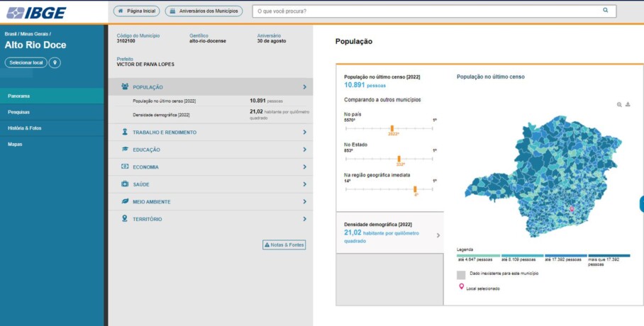Open Mapas in the sidebar
This screenshot has width=644, height=326.
(15, 144)
